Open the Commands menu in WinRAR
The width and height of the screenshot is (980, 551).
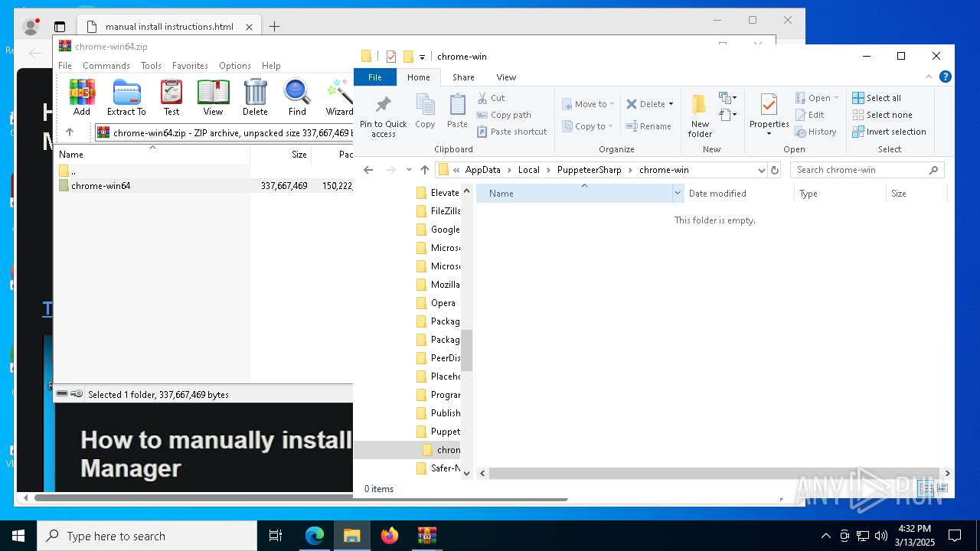click(106, 66)
